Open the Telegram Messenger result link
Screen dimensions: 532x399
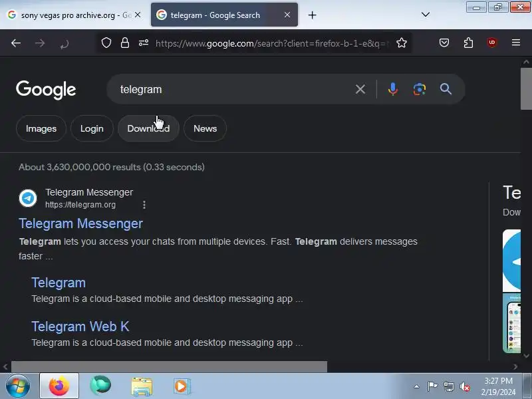click(80, 223)
